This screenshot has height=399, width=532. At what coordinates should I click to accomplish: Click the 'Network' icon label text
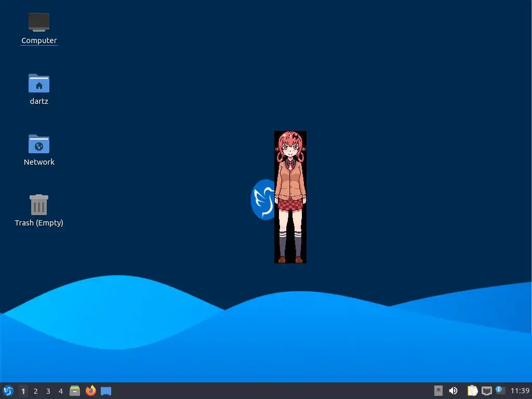[x=39, y=162]
